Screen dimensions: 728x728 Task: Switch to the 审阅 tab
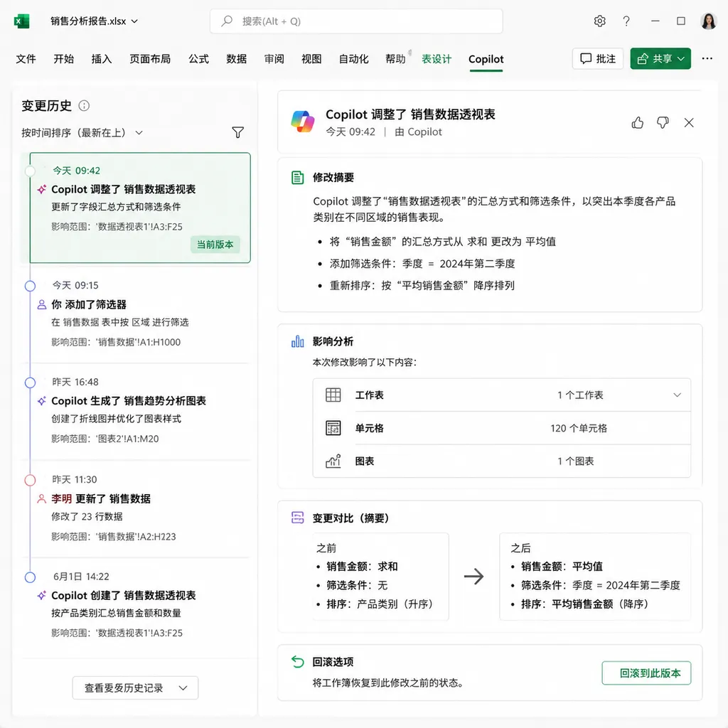tap(274, 59)
